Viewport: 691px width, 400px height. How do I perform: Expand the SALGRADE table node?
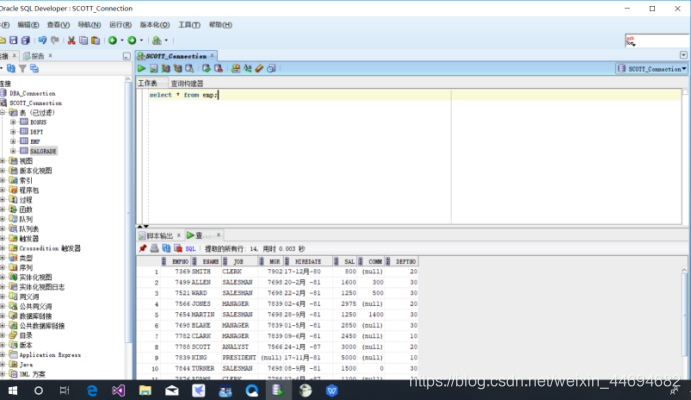[13, 151]
